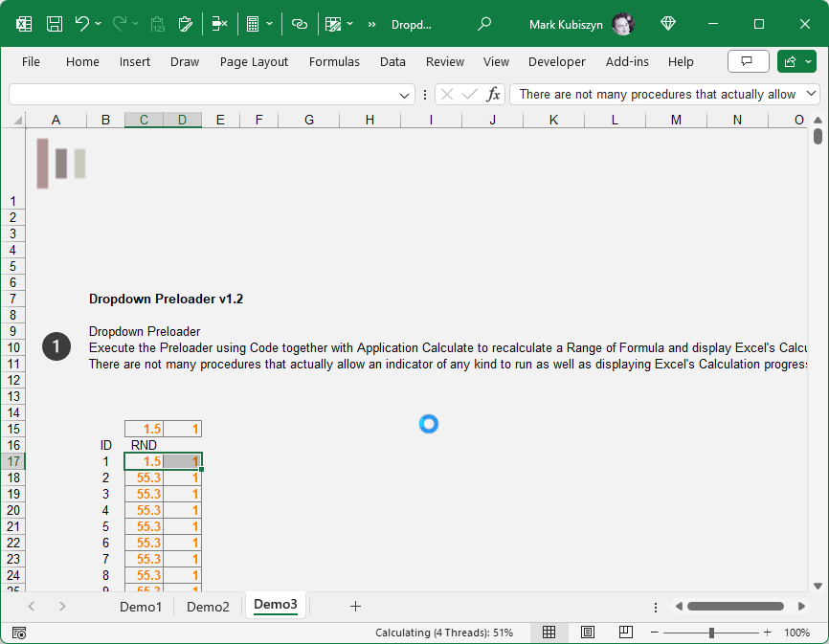Click the Undo arrow icon
Screen dimensions: 829x644
[x=82, y=24]
